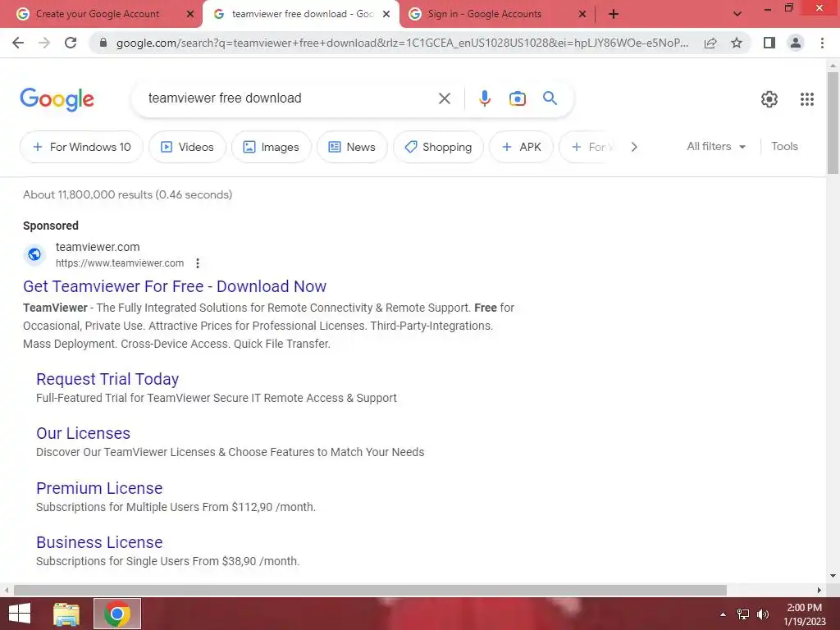Screen dimensions: 840x630
Task: Switch to Create your Google Account tab
Action: coord(98,14)
